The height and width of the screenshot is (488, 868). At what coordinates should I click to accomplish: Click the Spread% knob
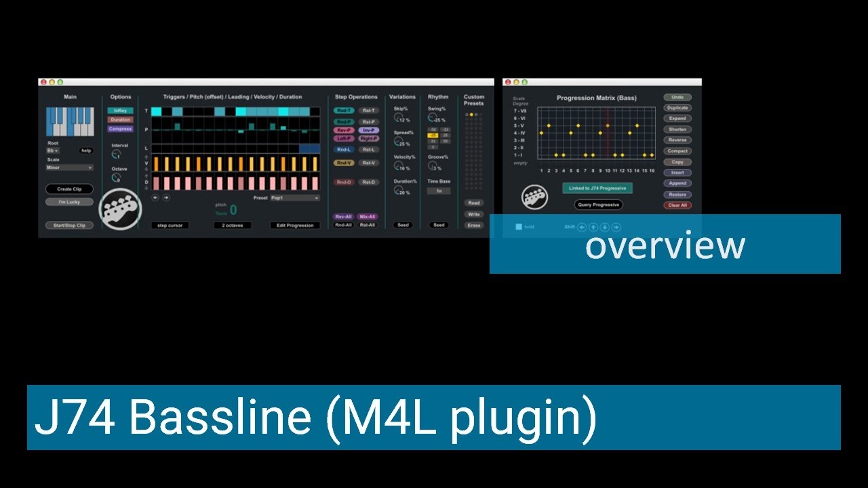(398, 141)
